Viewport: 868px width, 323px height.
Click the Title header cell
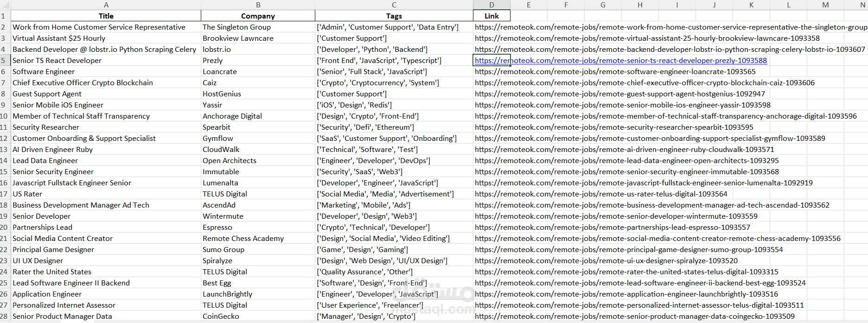coord(106,16)
